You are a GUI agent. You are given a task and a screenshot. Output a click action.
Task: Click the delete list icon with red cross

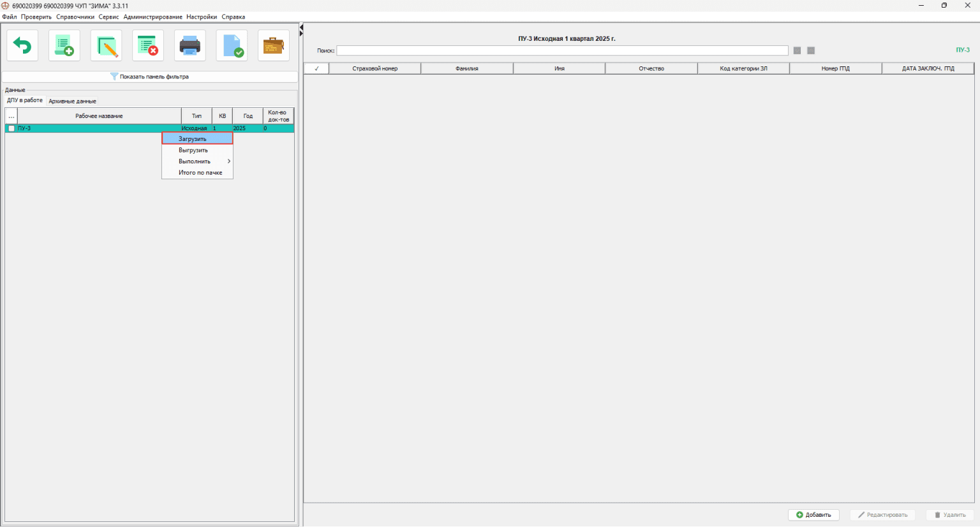click(x=148, y=46)
